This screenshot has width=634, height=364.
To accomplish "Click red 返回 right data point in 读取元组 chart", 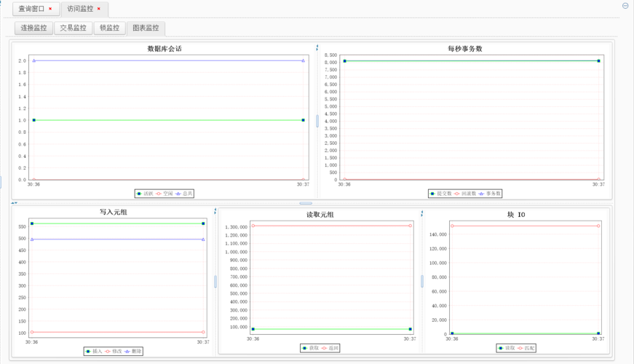I will (x=411, y=226).
